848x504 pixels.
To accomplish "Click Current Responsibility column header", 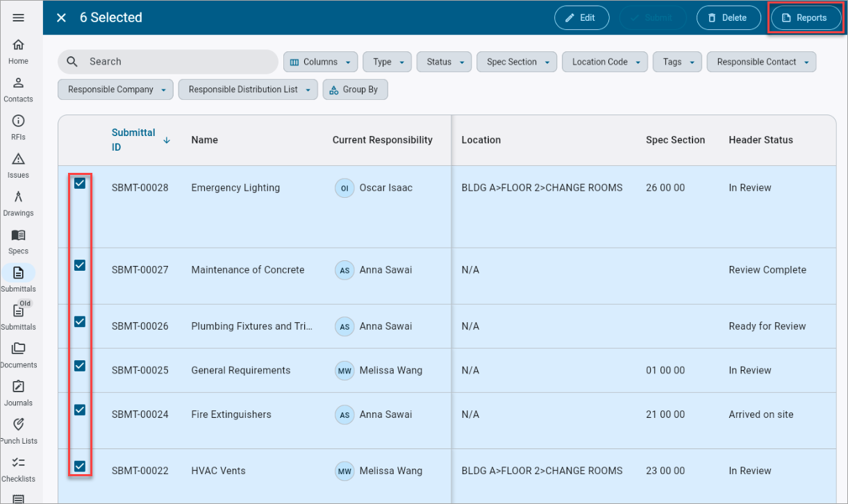I will (x=383, y=140).
